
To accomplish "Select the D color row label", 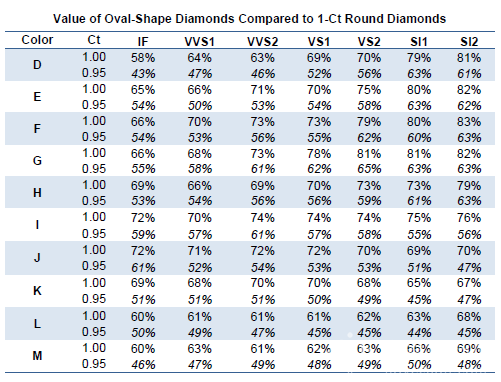I will (x=37, y=65).
